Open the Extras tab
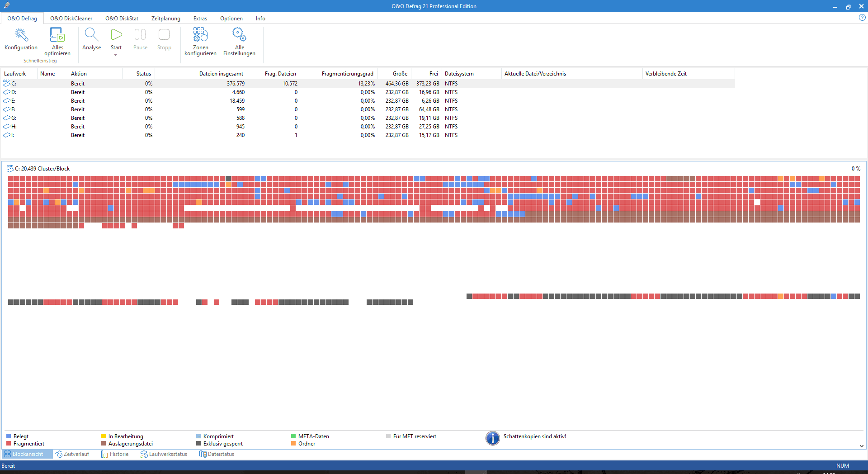 coord(200,19)
